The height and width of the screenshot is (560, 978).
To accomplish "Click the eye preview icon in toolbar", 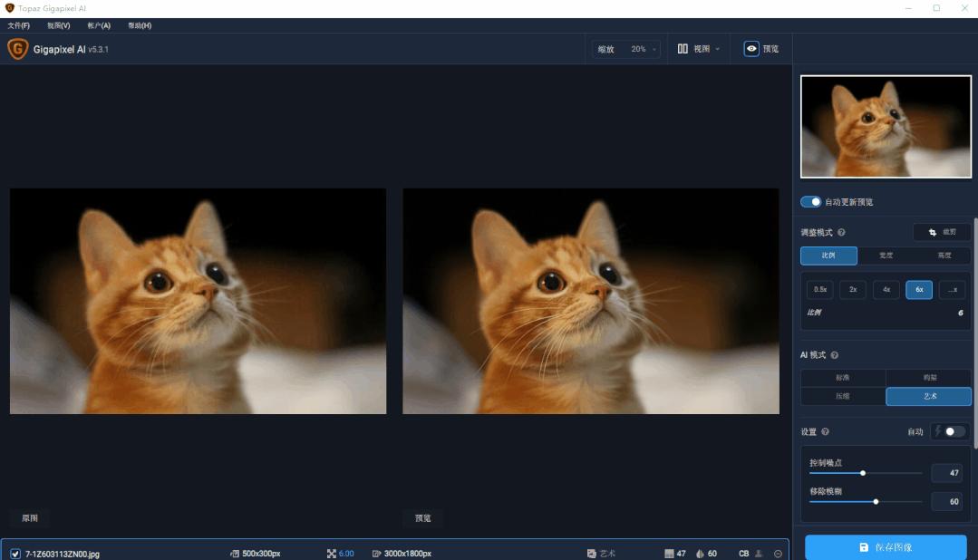I will [751, 49].
